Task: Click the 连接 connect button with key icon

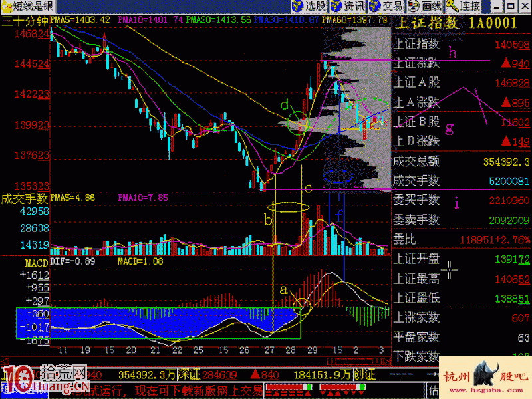Action: [x=464, y=6]
